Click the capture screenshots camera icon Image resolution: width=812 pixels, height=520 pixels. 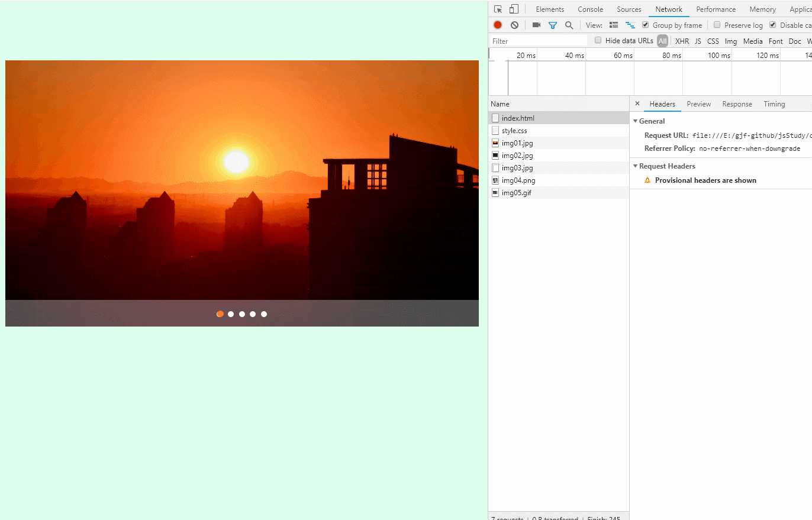point(536,25)
